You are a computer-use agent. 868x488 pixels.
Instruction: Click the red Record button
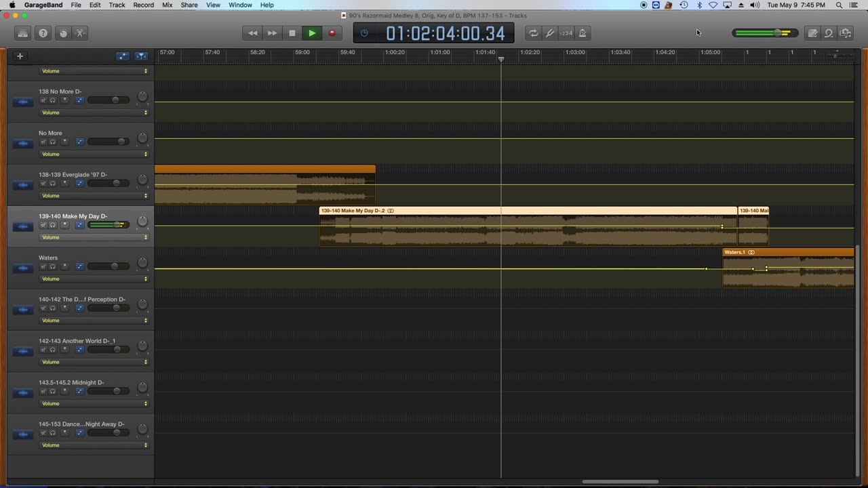(x=332, y=33)
